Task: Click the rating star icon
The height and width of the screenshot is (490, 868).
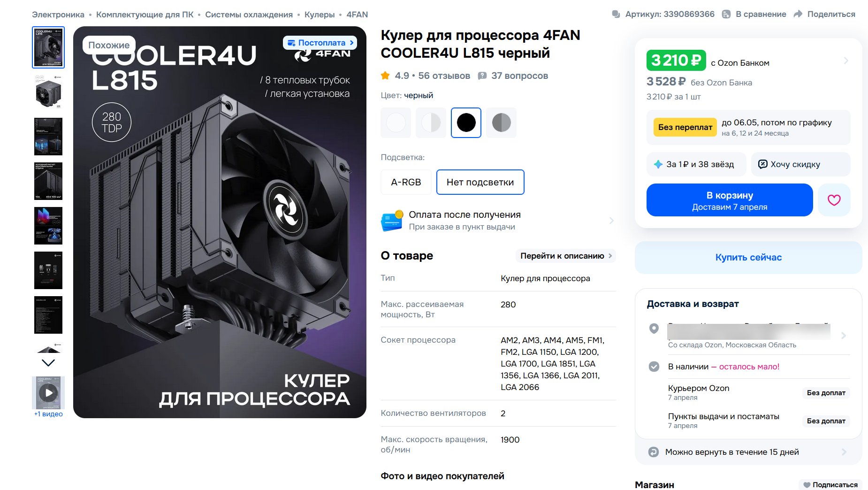Action: point(385,76)
